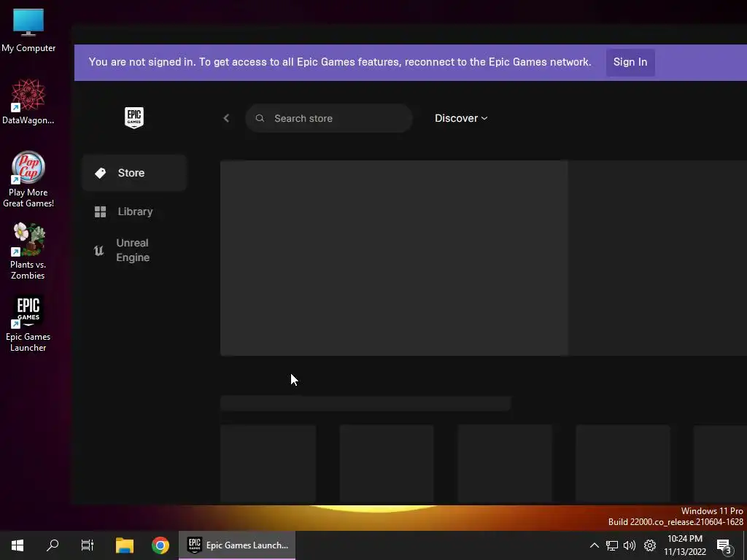Image resolution: width=747 pixels, height=560 pixels.
Task: Open the Windows Start menu
Action: click(18, 545)
